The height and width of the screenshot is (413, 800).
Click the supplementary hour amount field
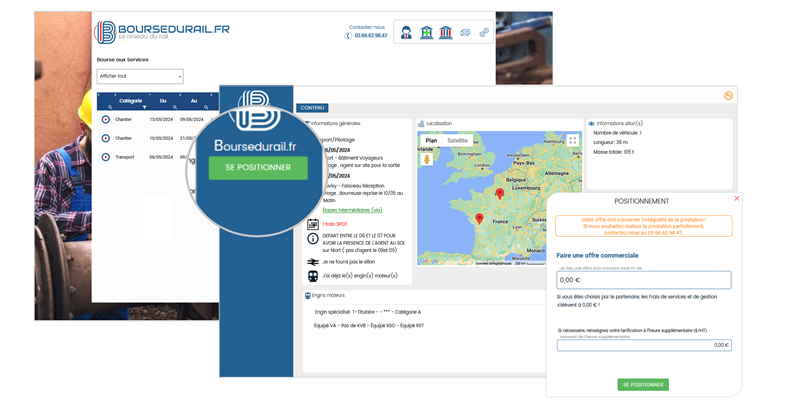[644, 345]
